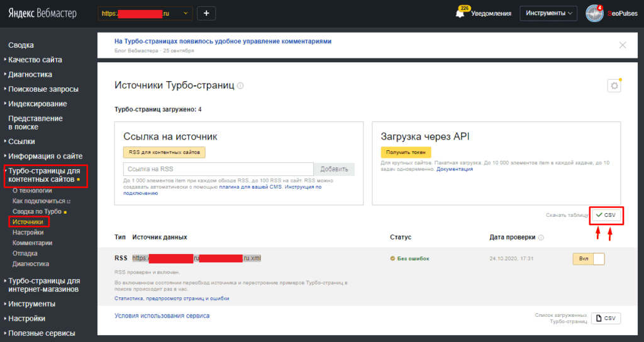The height and width of the screenshot is (342, 644).
Task: Expand Поисковые запросы section
Action: coord(43,89)
